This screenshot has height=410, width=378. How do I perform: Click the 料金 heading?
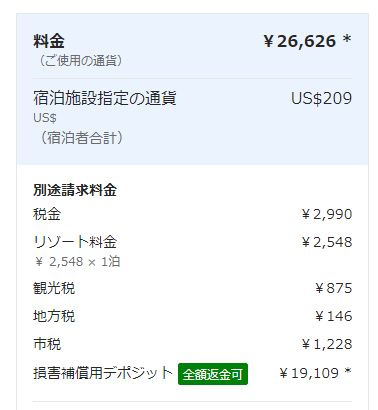click(49, 41)
